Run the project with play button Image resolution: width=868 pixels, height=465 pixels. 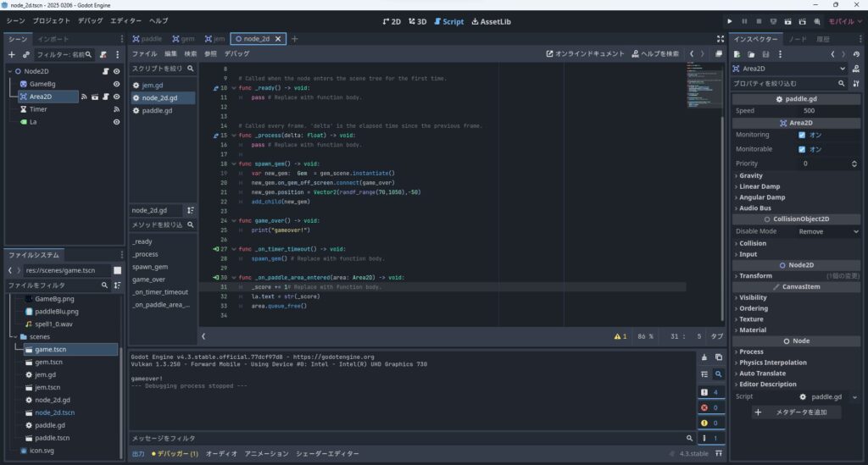click(x=730, y=21)
